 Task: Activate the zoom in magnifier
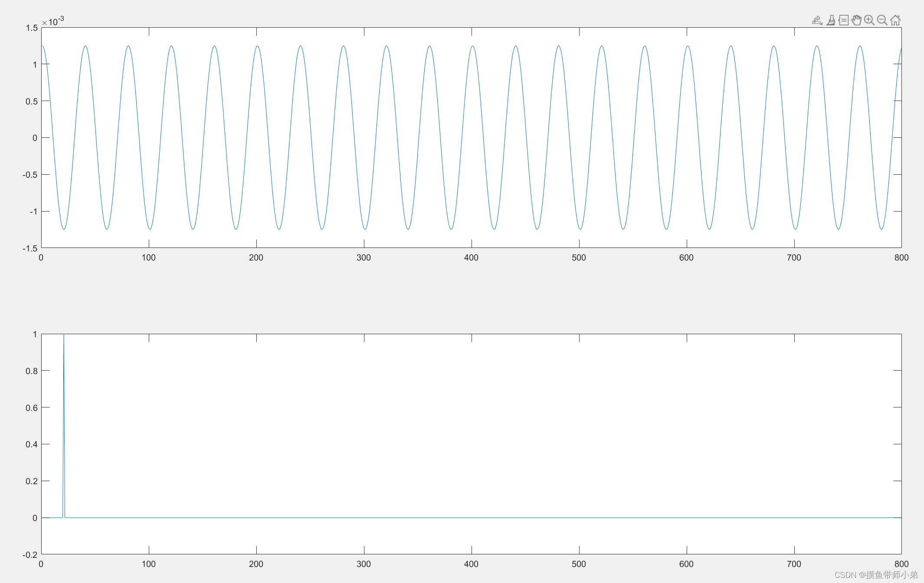click(x=869, y=20)
